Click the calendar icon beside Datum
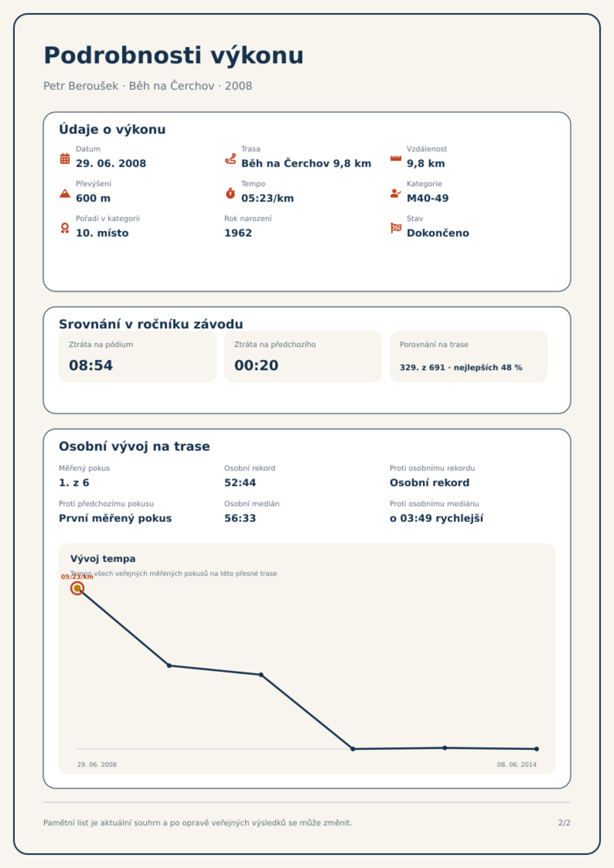 [65, 158]
